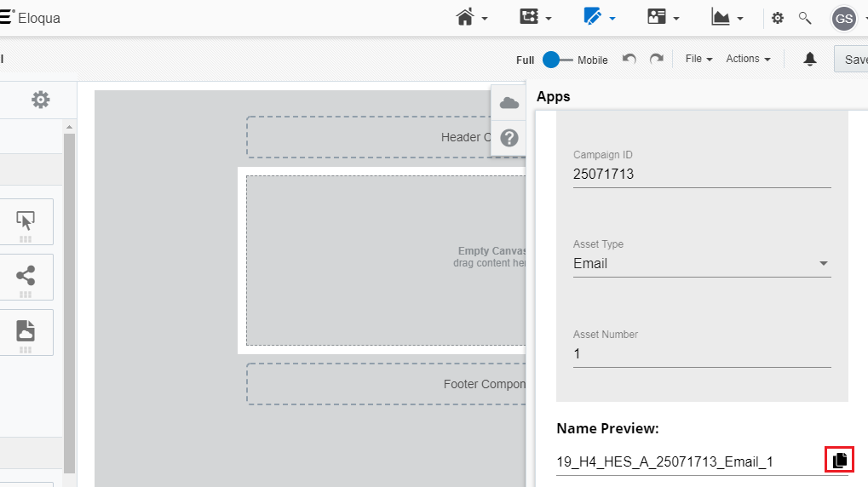Screen dimensions: 868x487
Task: Select the button cursor content block
Action: coord(26,222)
